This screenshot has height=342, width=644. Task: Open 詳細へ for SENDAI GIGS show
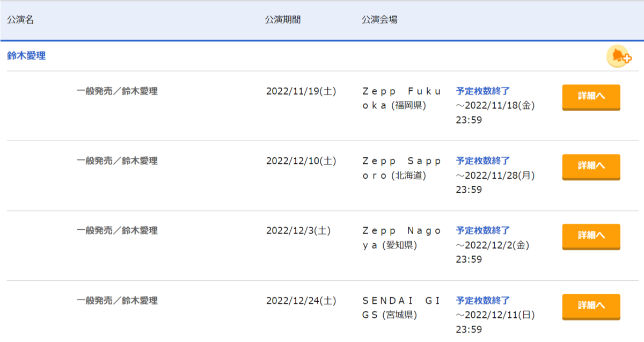(x=591, y=307)
